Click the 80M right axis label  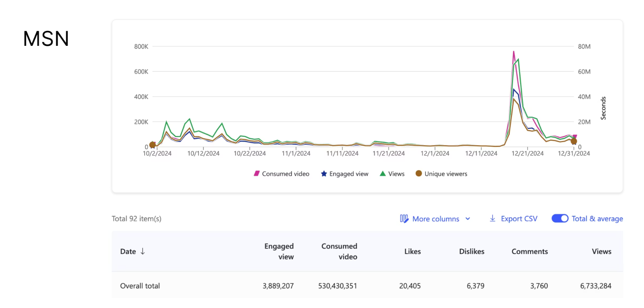point(584,46)
